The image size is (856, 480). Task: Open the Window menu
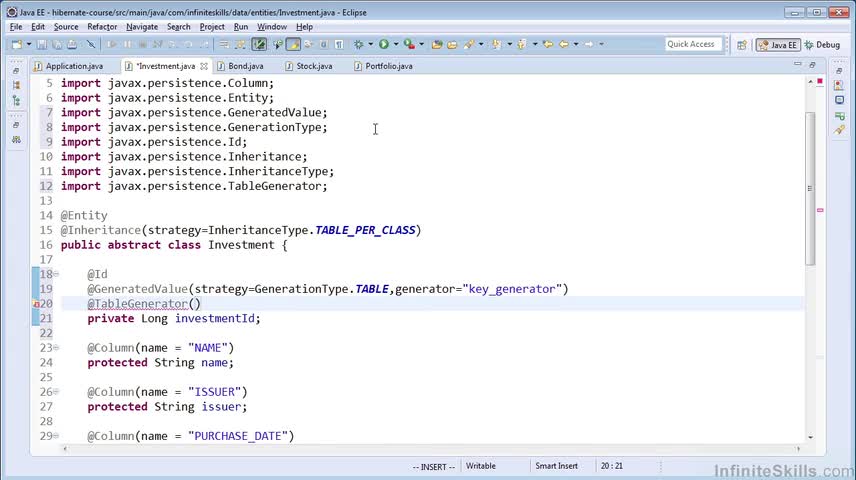pyautogui.click(x=272, y=27)
